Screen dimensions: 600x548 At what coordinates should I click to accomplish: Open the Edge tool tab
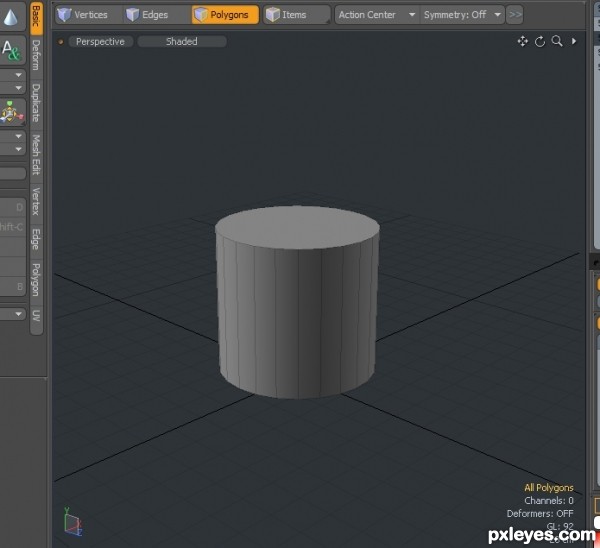click(x=36, y=239)
